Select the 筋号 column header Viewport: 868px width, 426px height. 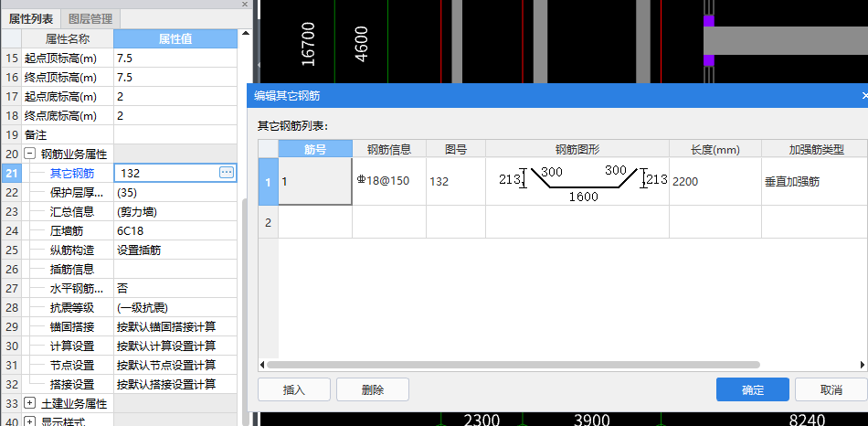315,149
